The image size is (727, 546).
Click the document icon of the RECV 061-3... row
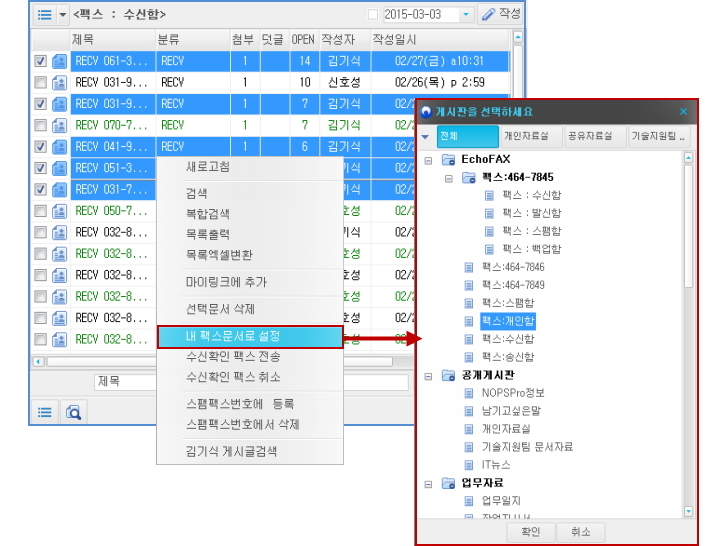pyautogui.click(x=59, y=61)
